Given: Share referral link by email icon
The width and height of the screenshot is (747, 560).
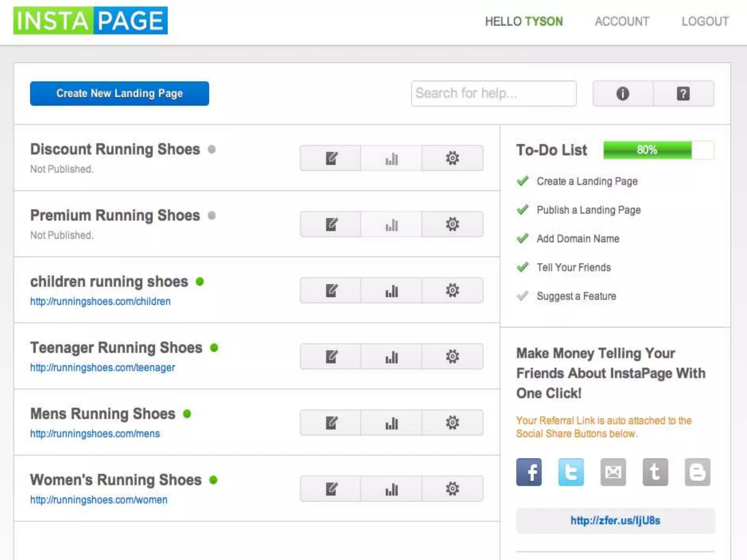Looking at the screenshot, I should coord(613,472).
